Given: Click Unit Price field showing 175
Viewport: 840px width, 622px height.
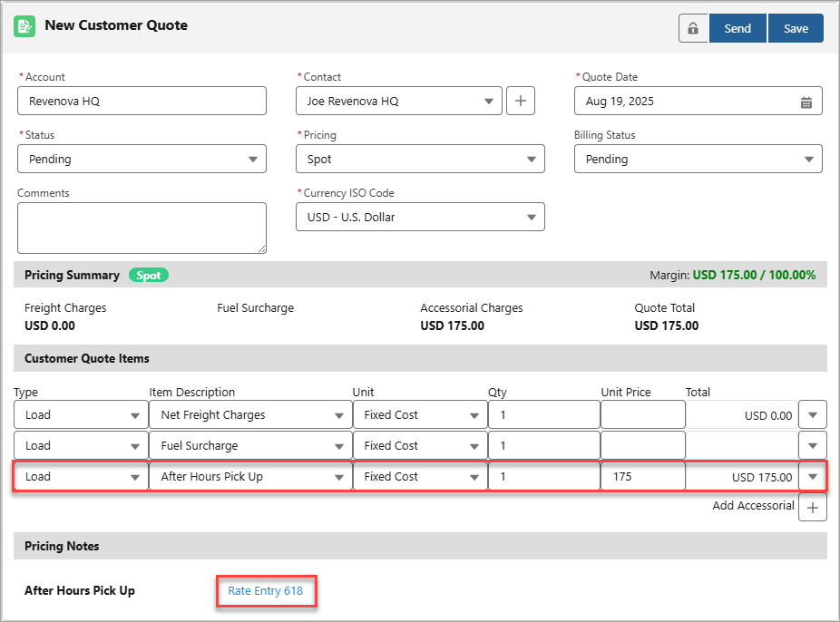Looking at the screenshot, I should (x=643, y=476).
